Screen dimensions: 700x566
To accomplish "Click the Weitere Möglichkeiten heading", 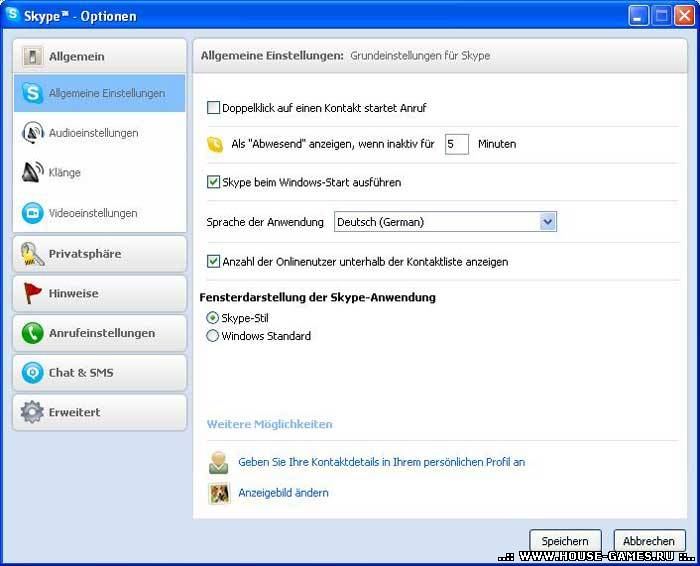I will [x=270, y=424].
